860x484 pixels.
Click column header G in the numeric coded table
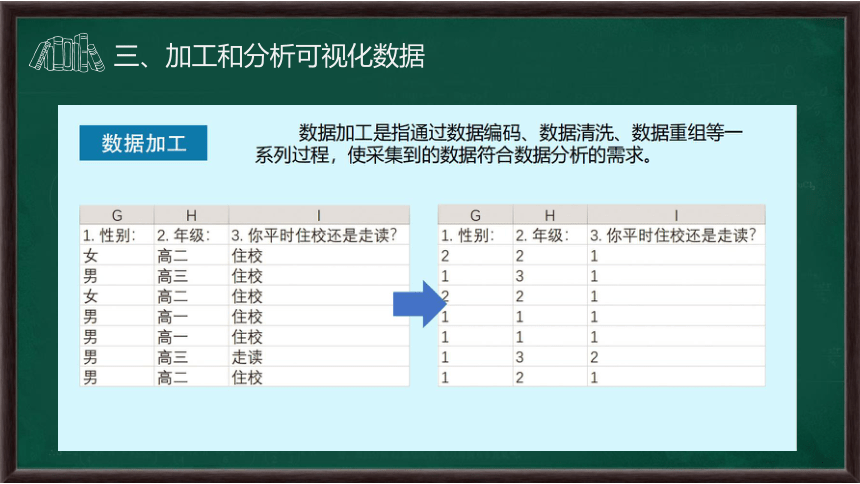[x=476, y=215]
